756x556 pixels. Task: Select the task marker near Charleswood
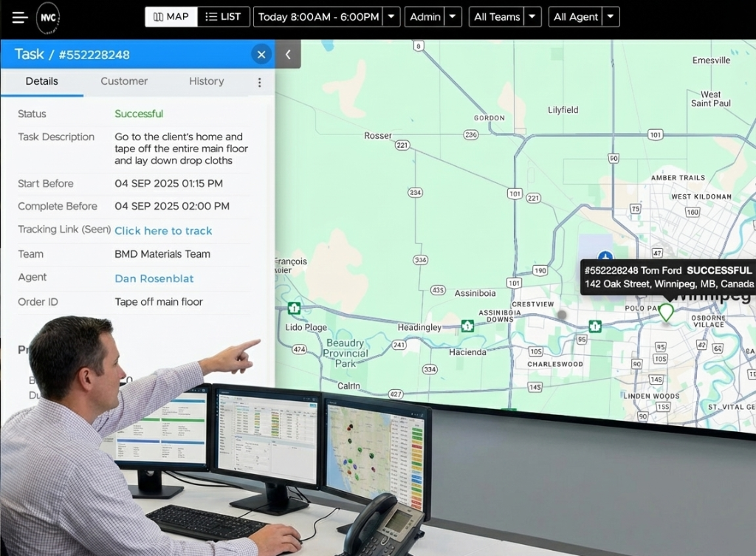[595, 325]
